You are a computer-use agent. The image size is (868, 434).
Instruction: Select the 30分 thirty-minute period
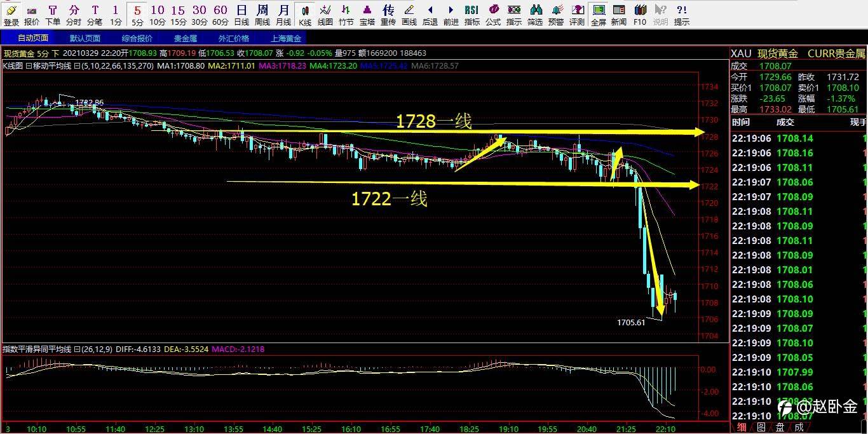(x=200, y=14)
